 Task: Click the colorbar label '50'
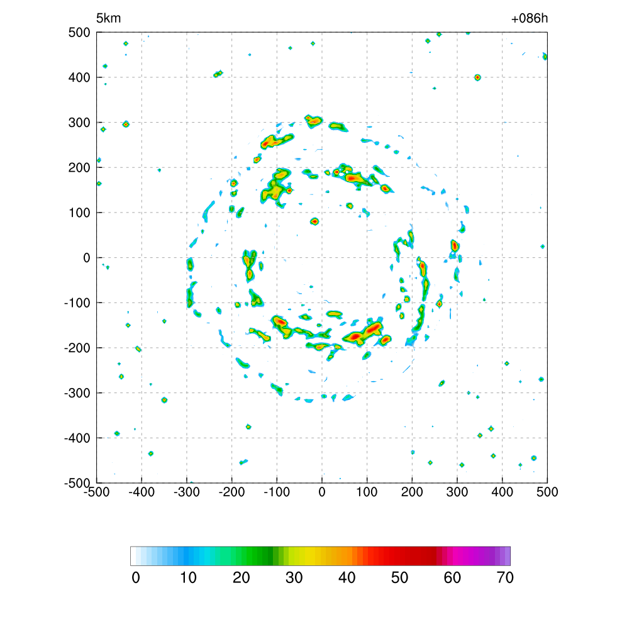[399, 578]
